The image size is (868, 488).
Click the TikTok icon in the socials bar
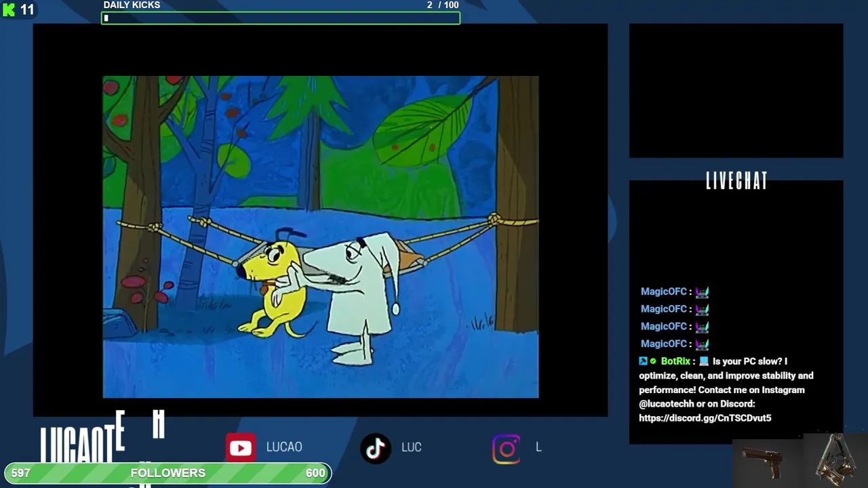tap(376, 448)
